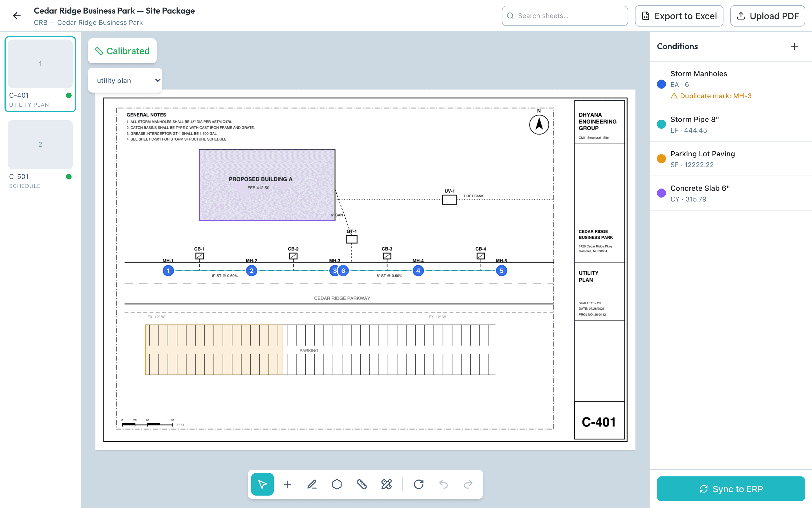Screen dimensions: 812x508
Task: Click the teal Storm Pipe color swatch
Action: point(661,124)
